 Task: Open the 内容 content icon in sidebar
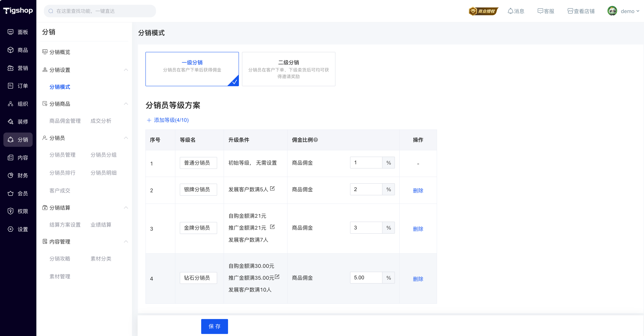pos(11,157)
